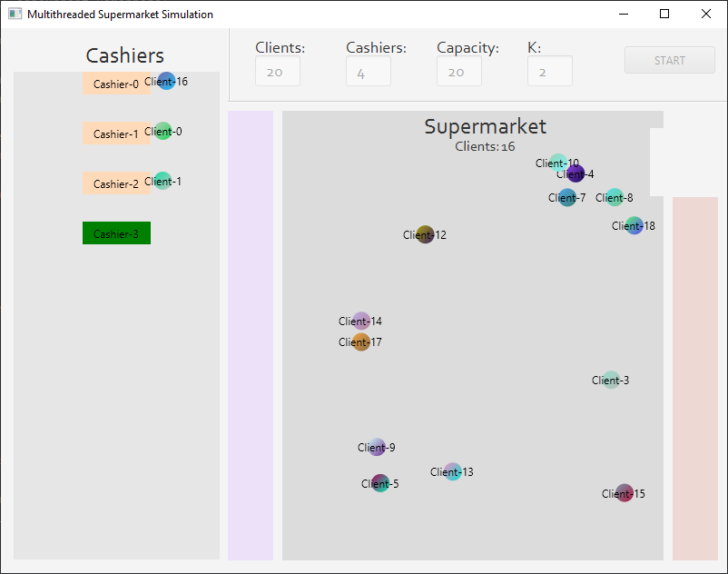The height and width of the screenshot is (574, 728).
Task: Select the Client-5 dot at bottom
Action: 379,483
